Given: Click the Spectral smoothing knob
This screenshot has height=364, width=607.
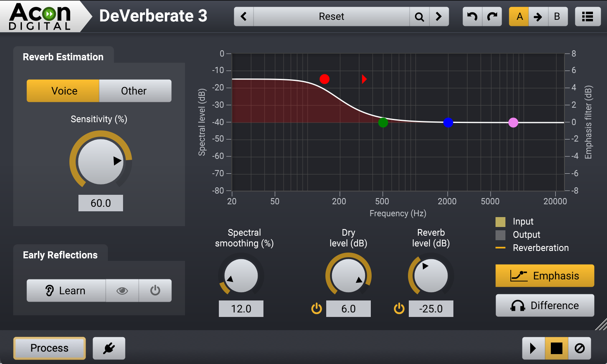Looking at the screenshot, I should 241,276.
